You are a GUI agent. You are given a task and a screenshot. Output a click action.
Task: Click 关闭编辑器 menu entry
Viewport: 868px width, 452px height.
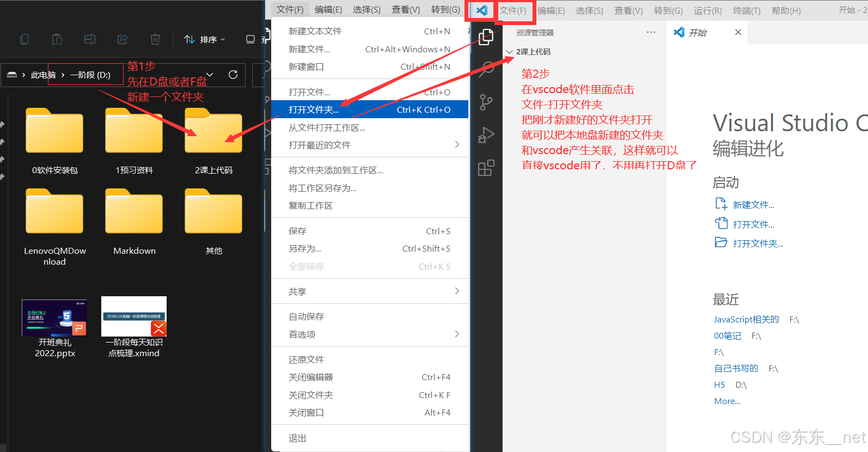[x=370, y=377]
